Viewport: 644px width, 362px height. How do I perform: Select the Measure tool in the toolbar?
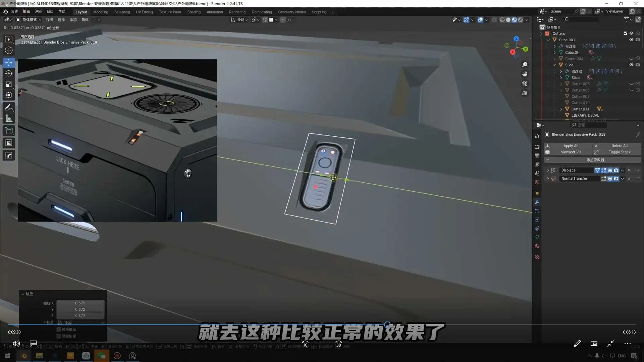pyautogui.click(x=9, y=118)
